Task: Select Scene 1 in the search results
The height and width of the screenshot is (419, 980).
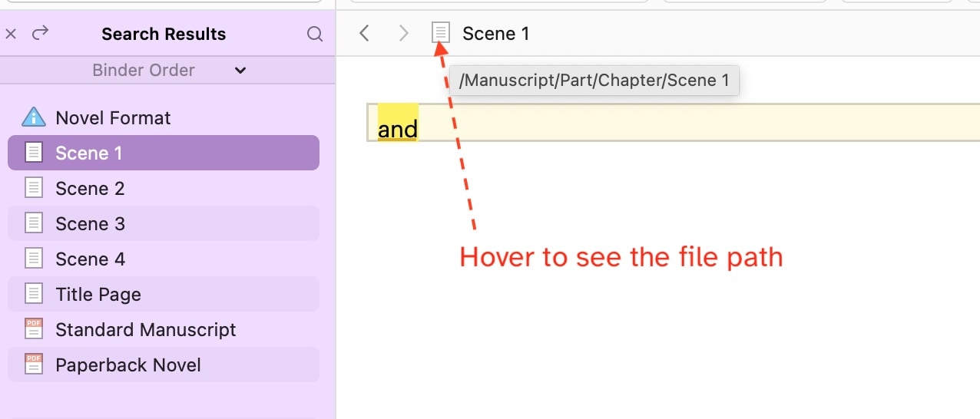Action: point(164,153)
